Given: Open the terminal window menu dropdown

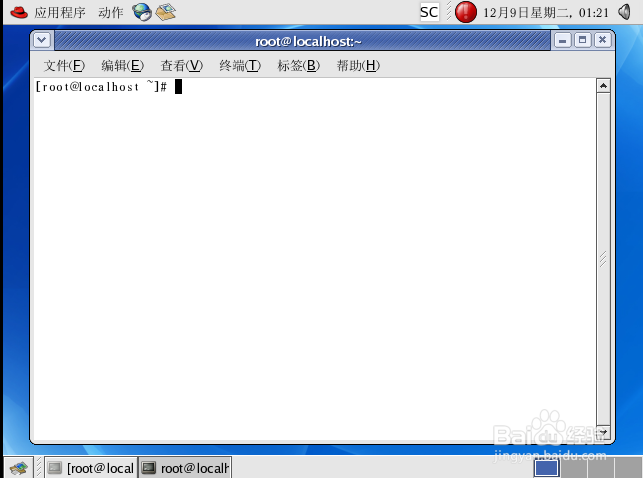Looking at the screenshot, I should pyautogui.click(x=42, y=40).
